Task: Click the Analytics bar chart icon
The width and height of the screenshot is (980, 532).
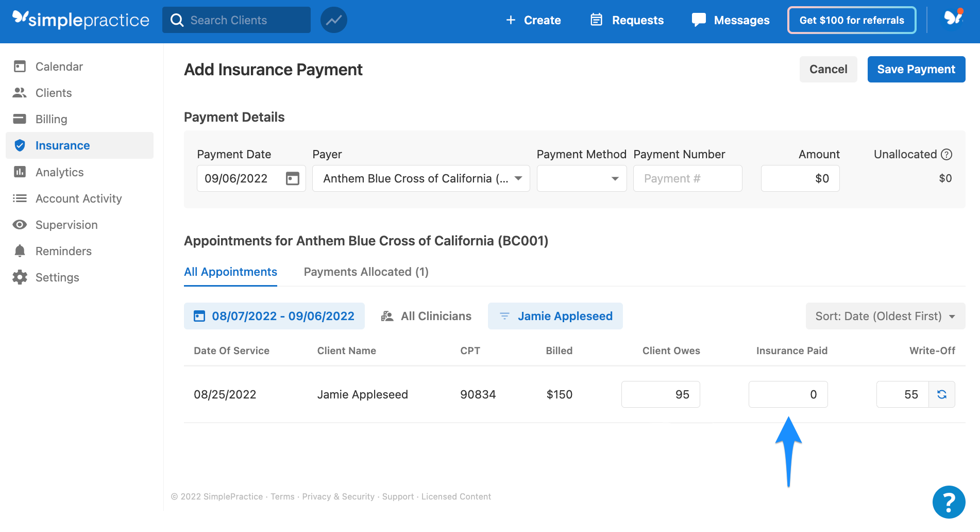Action: 20,172
